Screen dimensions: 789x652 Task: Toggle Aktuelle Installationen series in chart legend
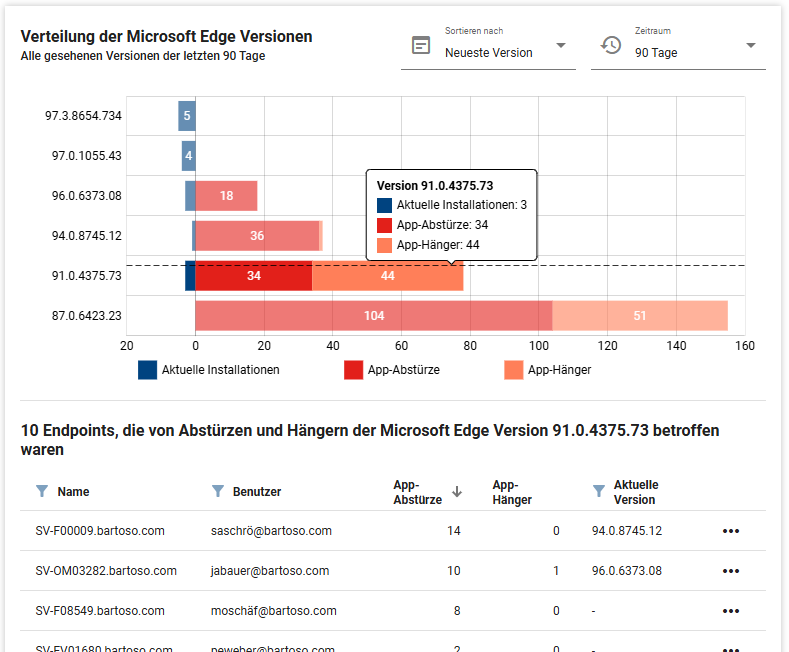point(209,370)
